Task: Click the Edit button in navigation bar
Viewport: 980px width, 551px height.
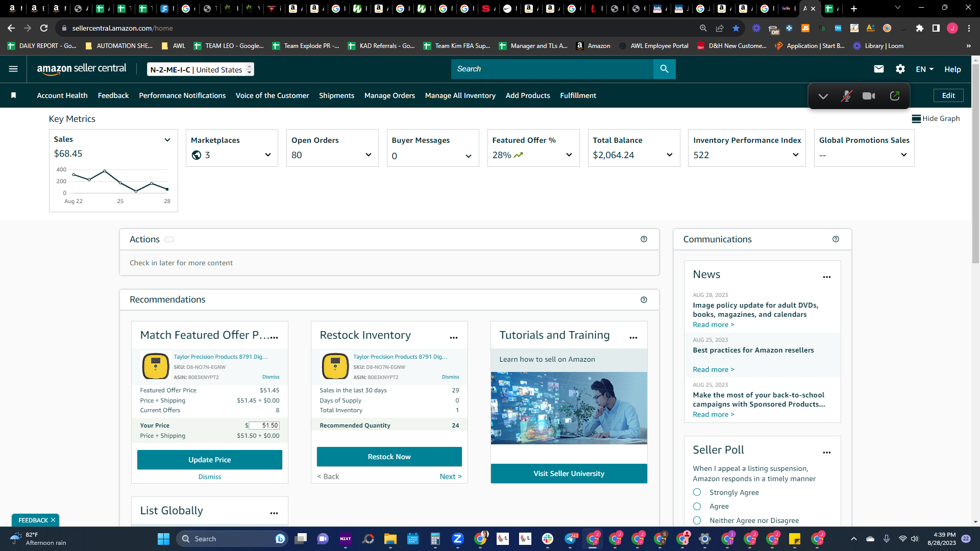Action: click(x=948, y=95)
